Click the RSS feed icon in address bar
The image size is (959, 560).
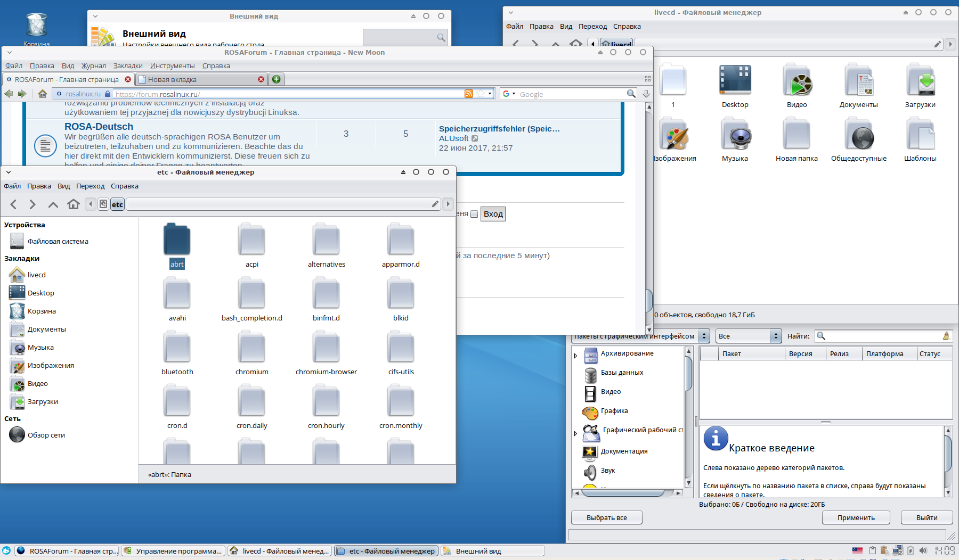click(468, 94)
